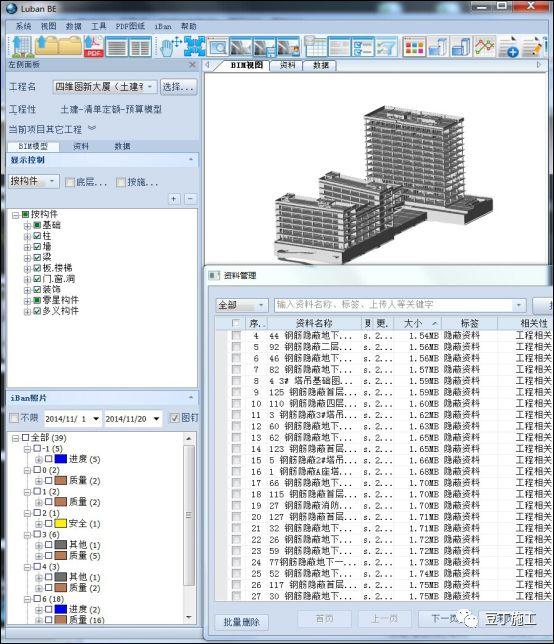Toggle the 图钉 checkbox
This screenshot has width=554, height=644.
tap(175, 418)
